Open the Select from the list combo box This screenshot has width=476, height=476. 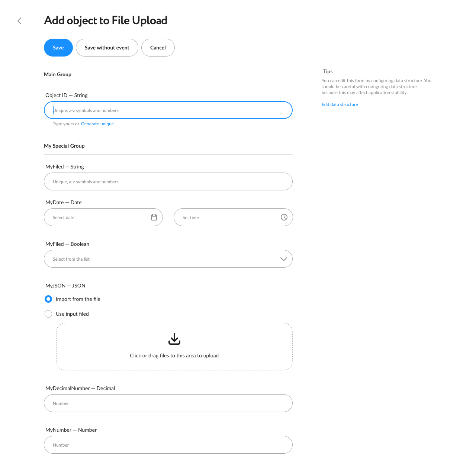(168, 259)
